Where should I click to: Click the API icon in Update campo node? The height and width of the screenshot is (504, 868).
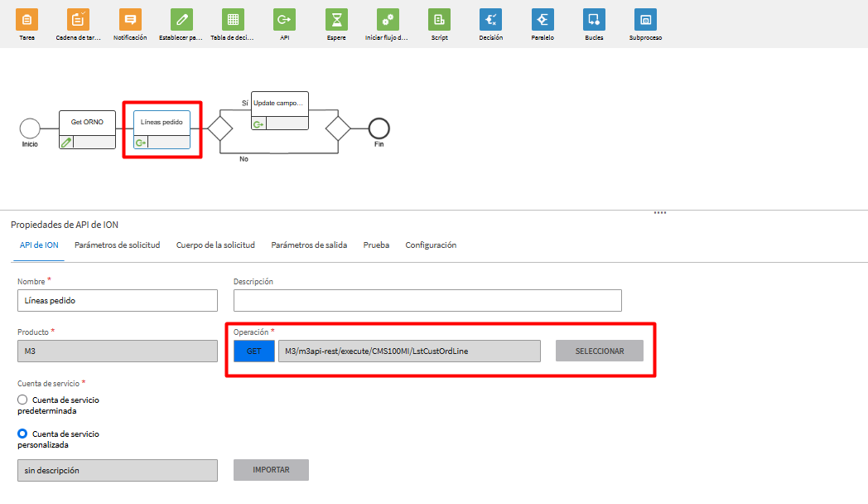coord(258,124)
